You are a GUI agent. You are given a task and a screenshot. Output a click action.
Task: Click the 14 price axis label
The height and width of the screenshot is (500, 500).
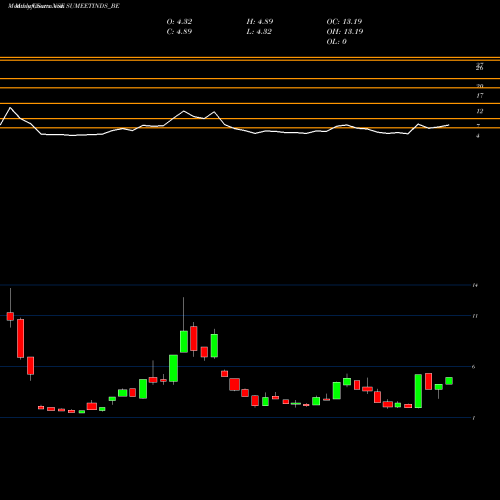point(475,285)
